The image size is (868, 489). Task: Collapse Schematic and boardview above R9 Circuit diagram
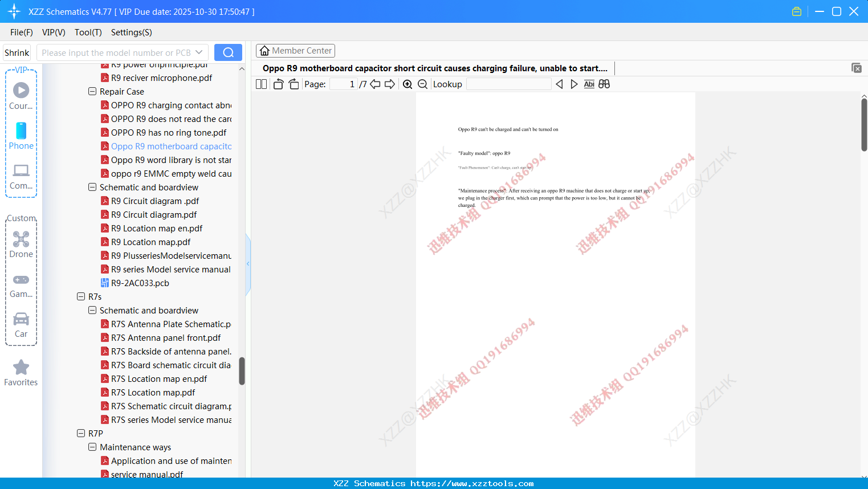click(x=92, y=187)
